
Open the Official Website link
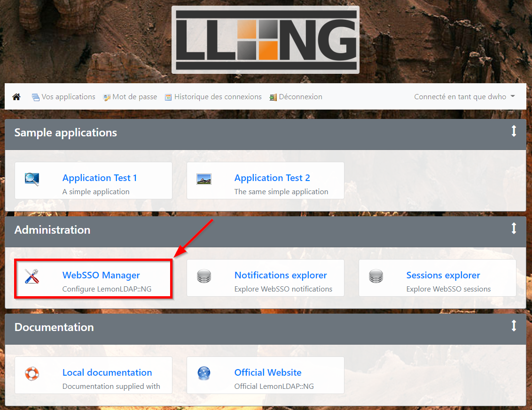(268, 373)
